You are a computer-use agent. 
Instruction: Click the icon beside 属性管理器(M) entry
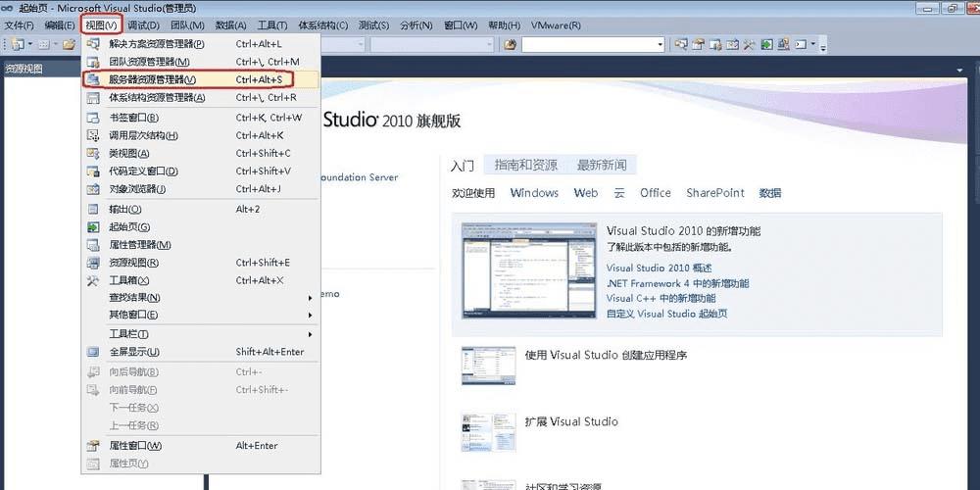pos(93,245)
